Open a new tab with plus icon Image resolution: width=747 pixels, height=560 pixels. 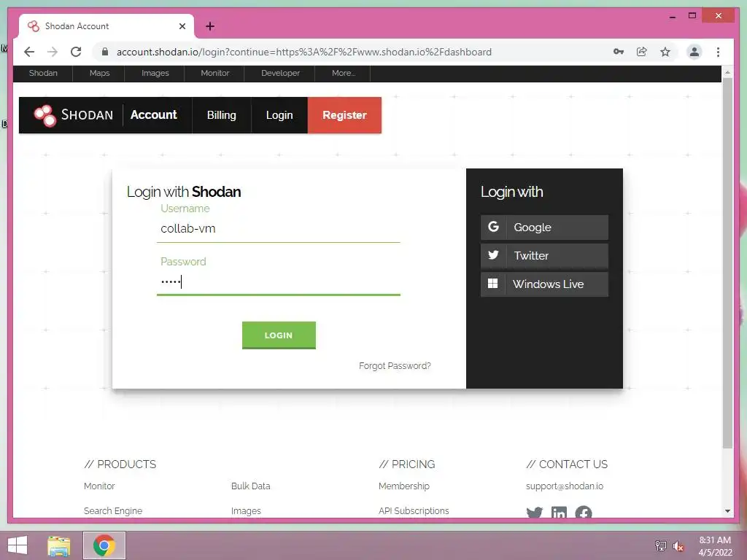pyautogui.click(x=210, y=27)
